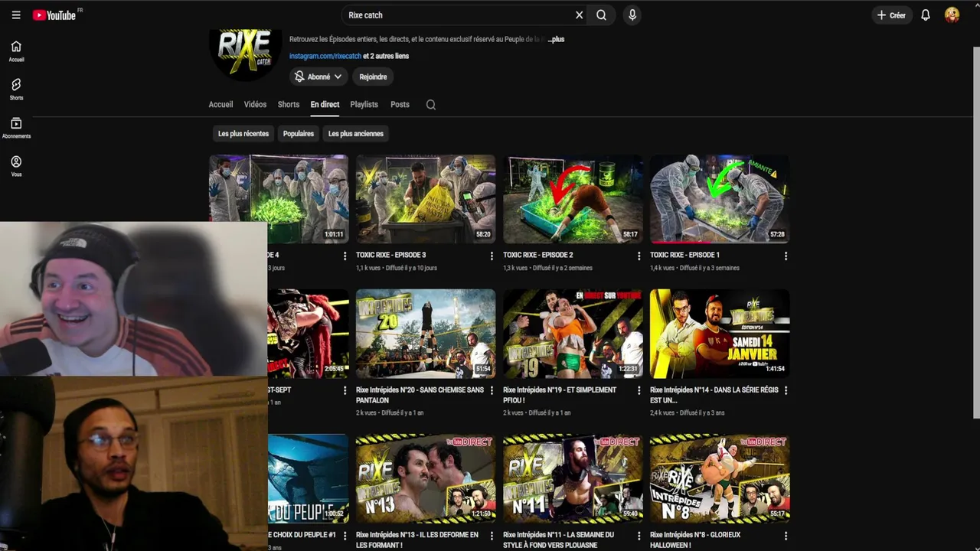Open Rixe Intrépides N°11 thumbnail
The image size is (980, 551).
point(573,478)
